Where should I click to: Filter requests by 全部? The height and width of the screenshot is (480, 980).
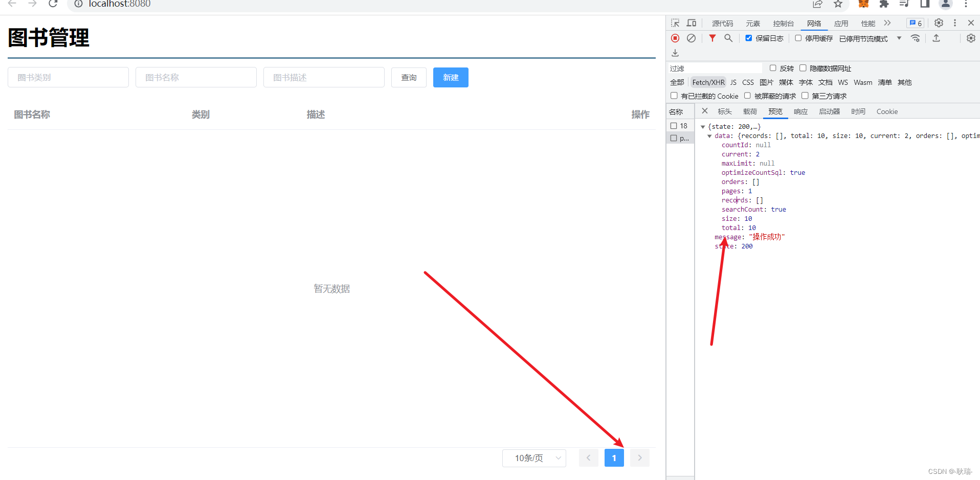click(677, 82)
